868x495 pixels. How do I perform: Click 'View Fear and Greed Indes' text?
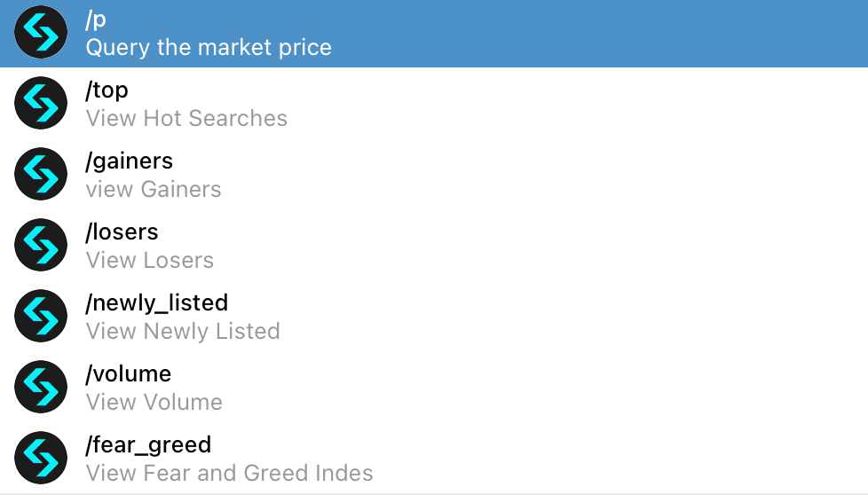point(229,473)
